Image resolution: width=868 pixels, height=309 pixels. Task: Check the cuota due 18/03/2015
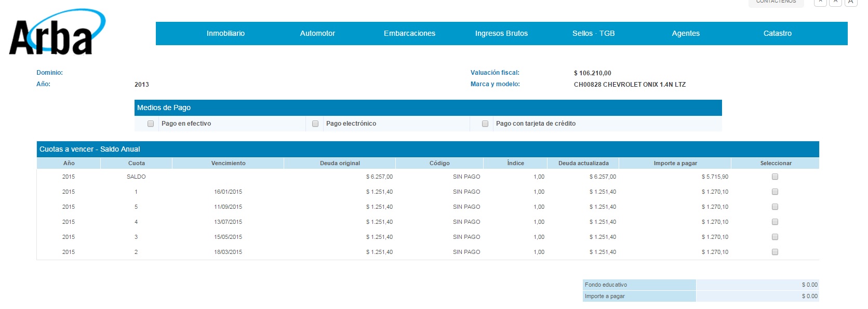coord(775,252)
